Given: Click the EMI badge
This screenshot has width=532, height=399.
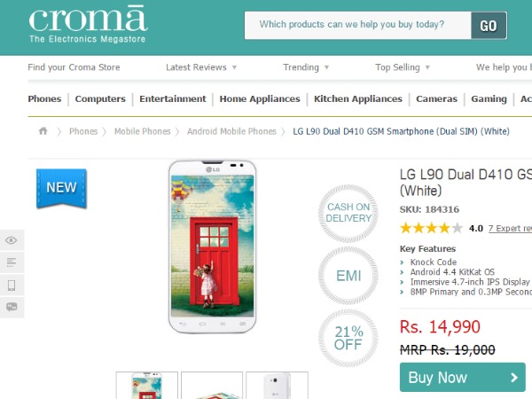Looking at the screenshot, I should click(x=348, y=276).
